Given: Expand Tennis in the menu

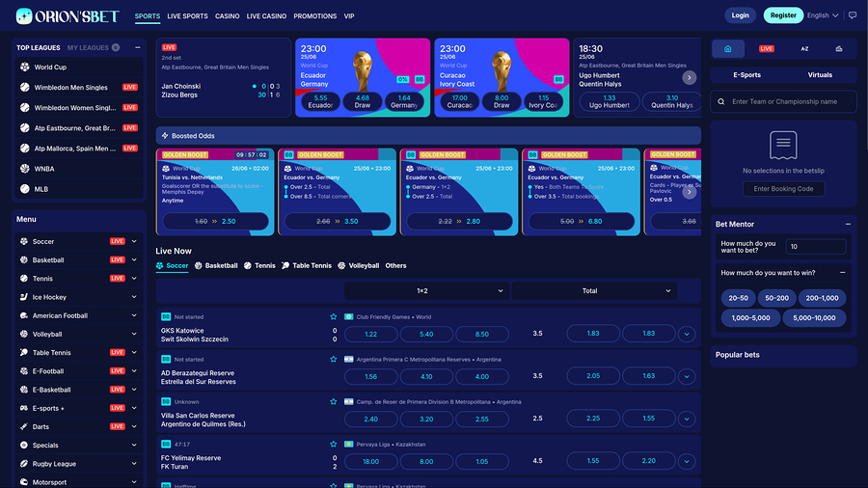Looking at the screenshot, I should pos(134,279).
